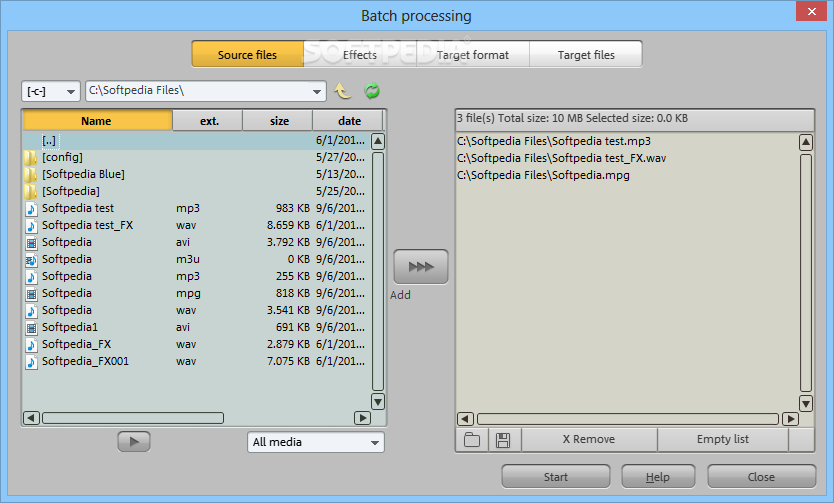834x503 pixels.
Task: Open Help for batch processing
Action: point(658,476)
